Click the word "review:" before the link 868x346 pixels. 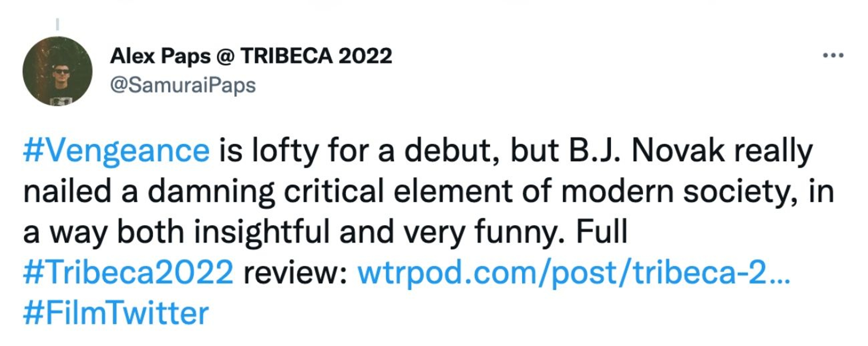coord(295,272)
